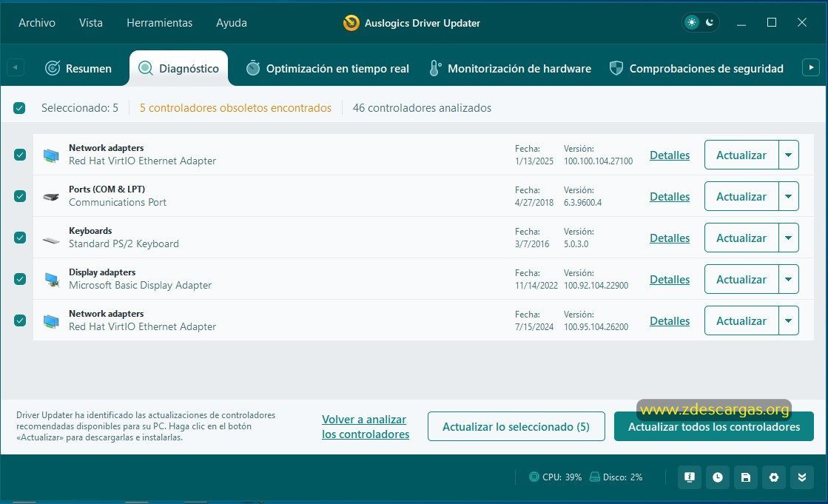Screen dimensions: 828x504
Task: Click the double chevron down icon
Action: pyautogui.click(x=802, y=477)
